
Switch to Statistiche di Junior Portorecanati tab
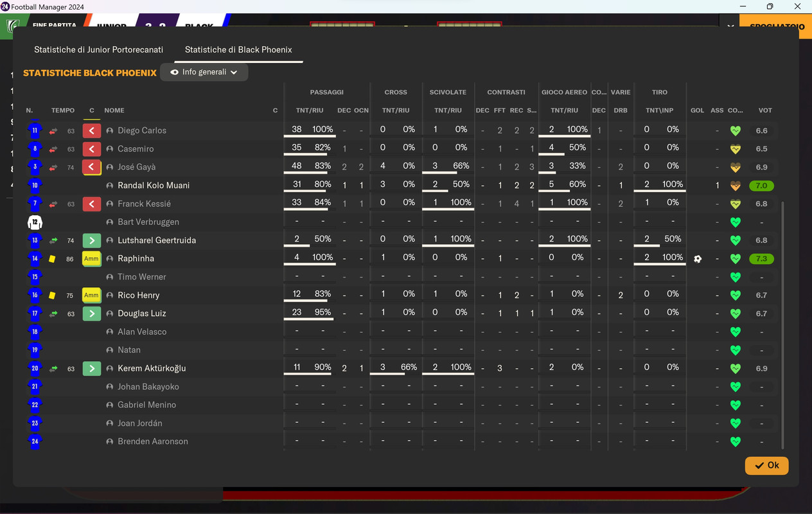pos(98,49)
